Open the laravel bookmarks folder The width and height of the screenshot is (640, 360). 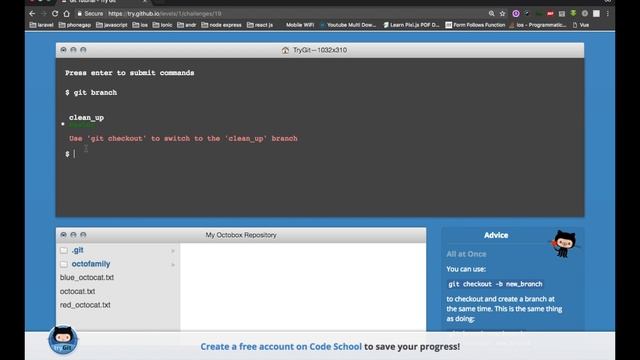pos(42,25)
